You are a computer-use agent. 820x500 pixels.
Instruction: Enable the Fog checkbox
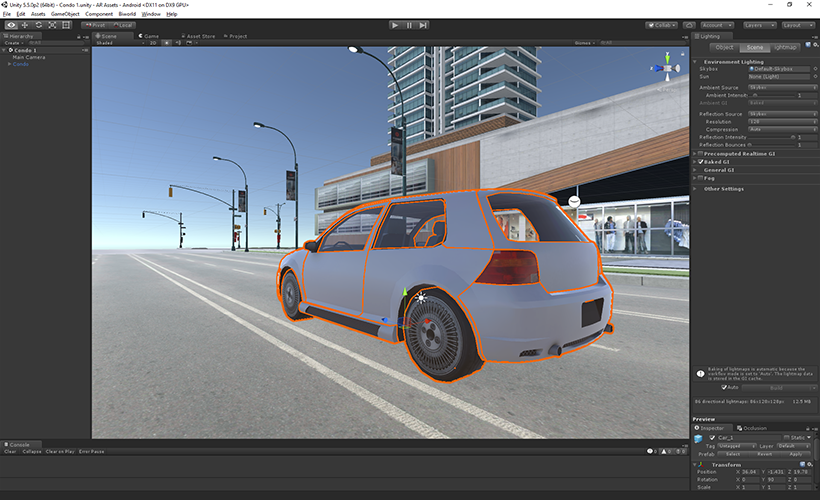coord(700,178)
